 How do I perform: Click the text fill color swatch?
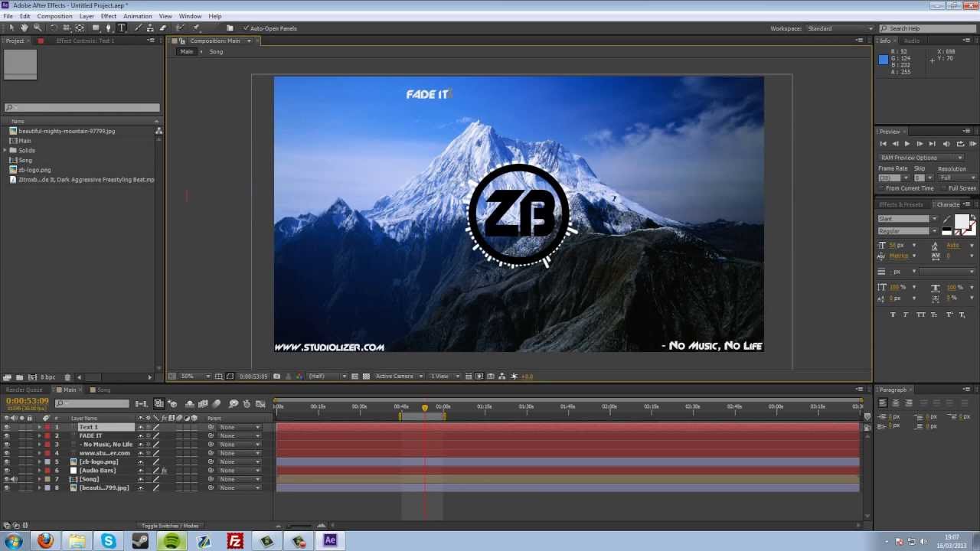[962, 221]
